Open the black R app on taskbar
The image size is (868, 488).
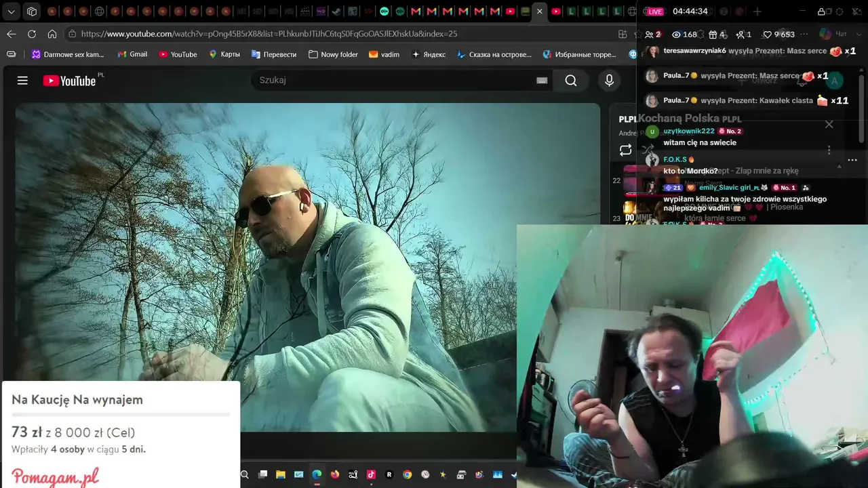[x=389, y=474]
